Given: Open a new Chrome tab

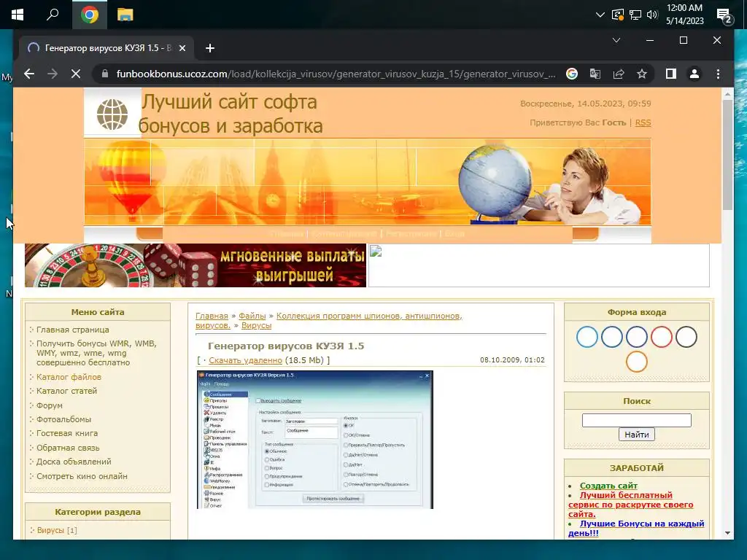Looking at the screenshot, I should point(209,48).
